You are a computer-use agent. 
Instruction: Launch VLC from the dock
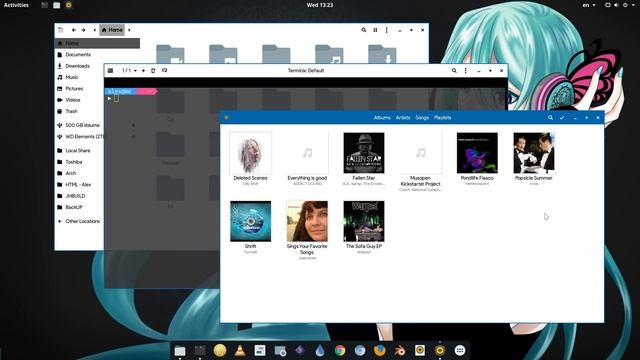pos(240,350)
